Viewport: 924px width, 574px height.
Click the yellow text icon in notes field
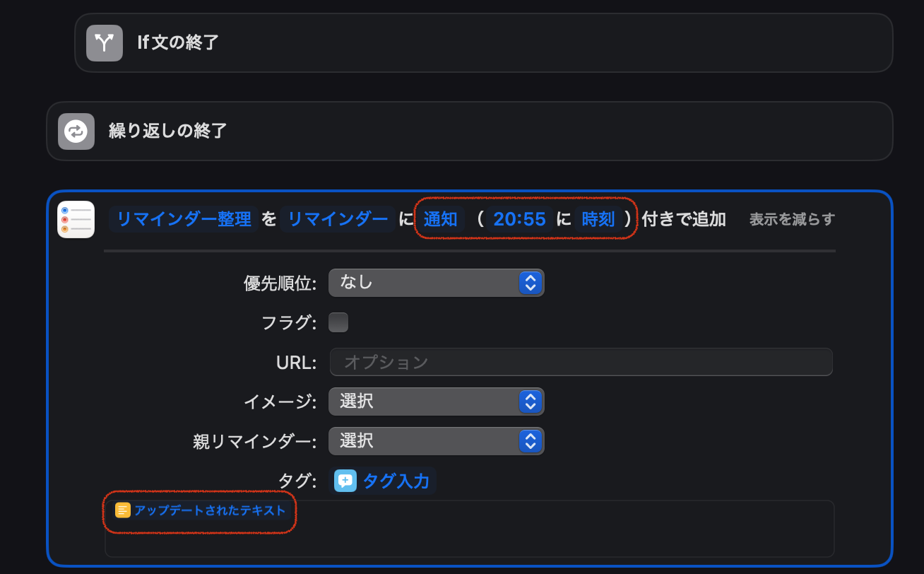click(123, 510)
